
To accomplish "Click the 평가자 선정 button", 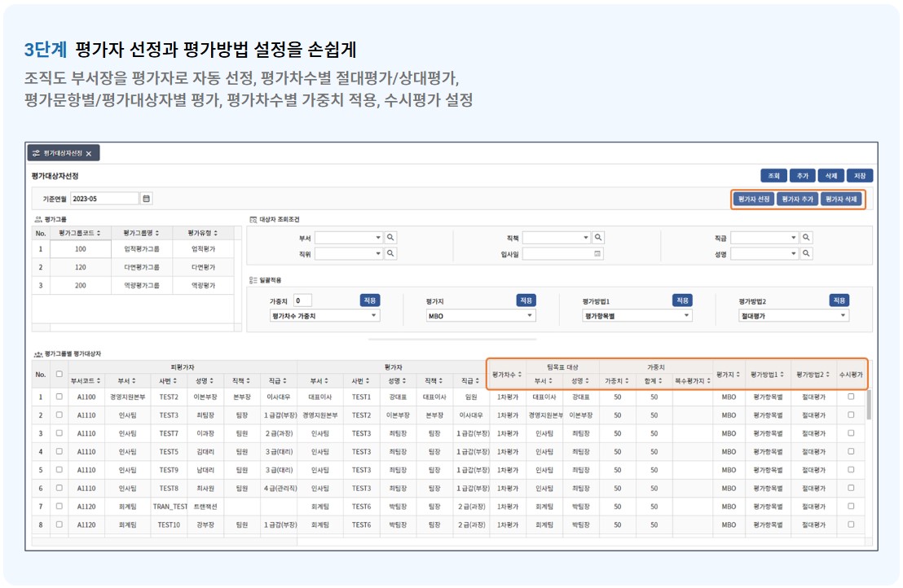I will click(x=753, y=199).
